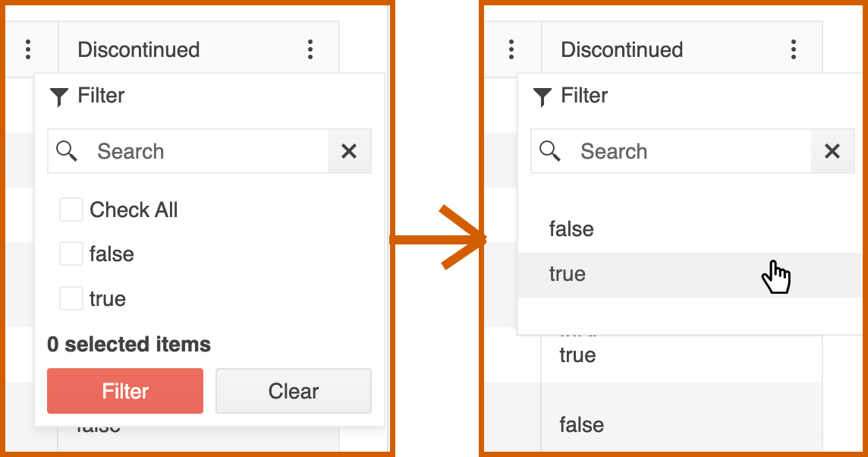
Task: Click magnifier icon in left search box
Action: 67,151
